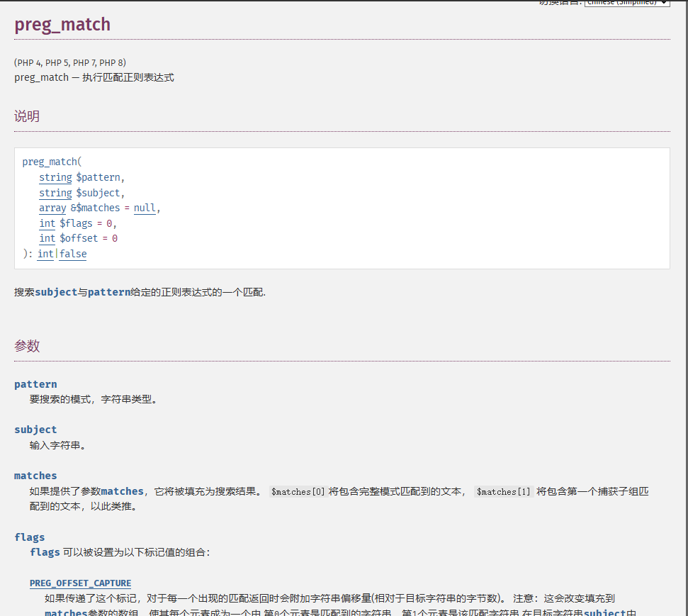This screenshot has height=616, width=688.
Task: Open the PREG_OFFSET_CAPTURE flag link
Action: (x=80, y=583)
